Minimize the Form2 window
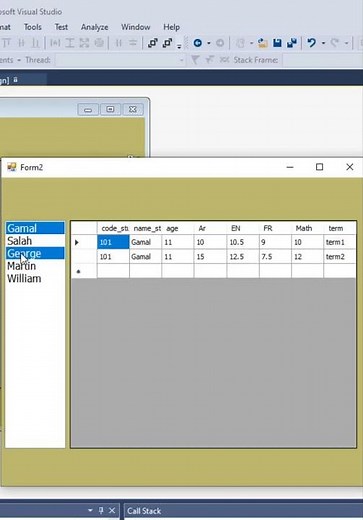The width and height of the screenshot is (363, 520). pos(290,167)
